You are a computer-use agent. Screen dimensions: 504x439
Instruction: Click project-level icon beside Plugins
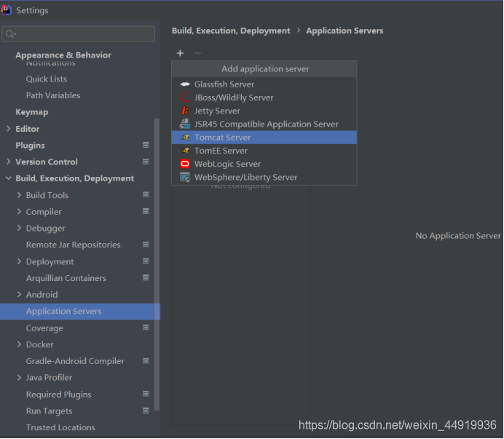click(x=146, y=145)
